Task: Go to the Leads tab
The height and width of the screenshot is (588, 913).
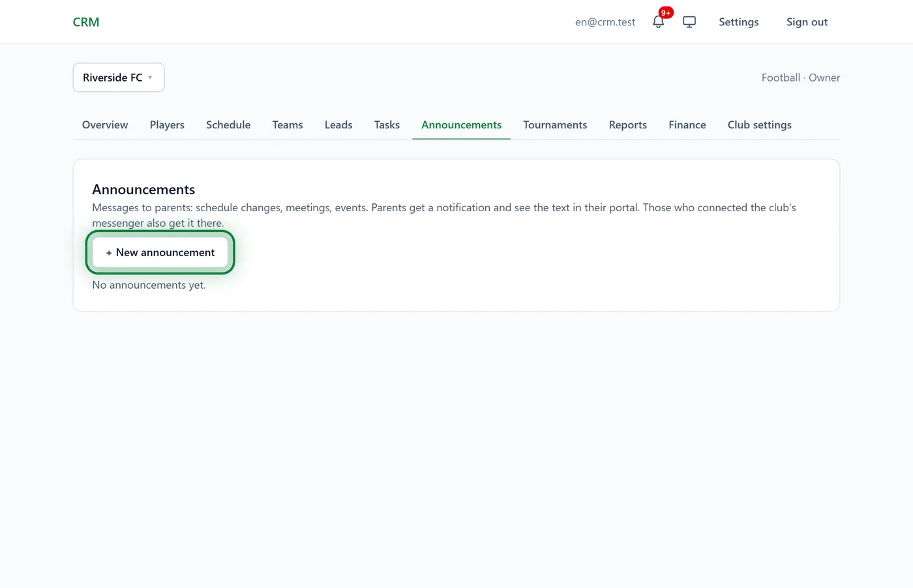Action: [338, 125]
